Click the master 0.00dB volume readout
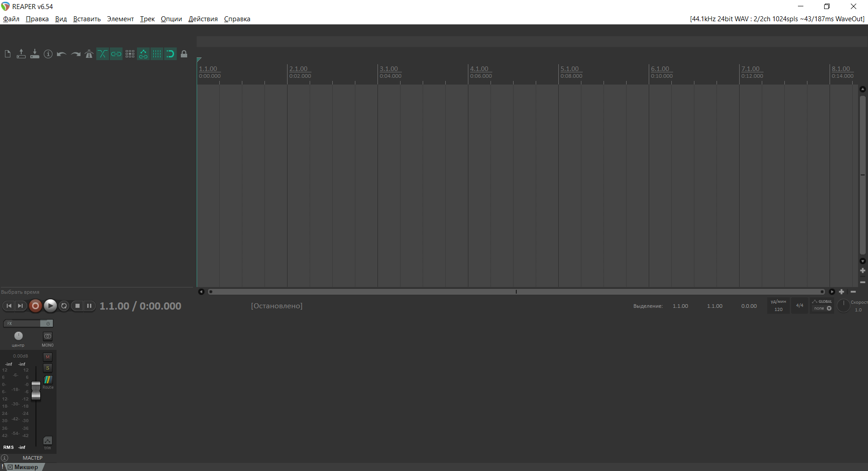This screenshot has height=471, width=868. coord(20,356)
